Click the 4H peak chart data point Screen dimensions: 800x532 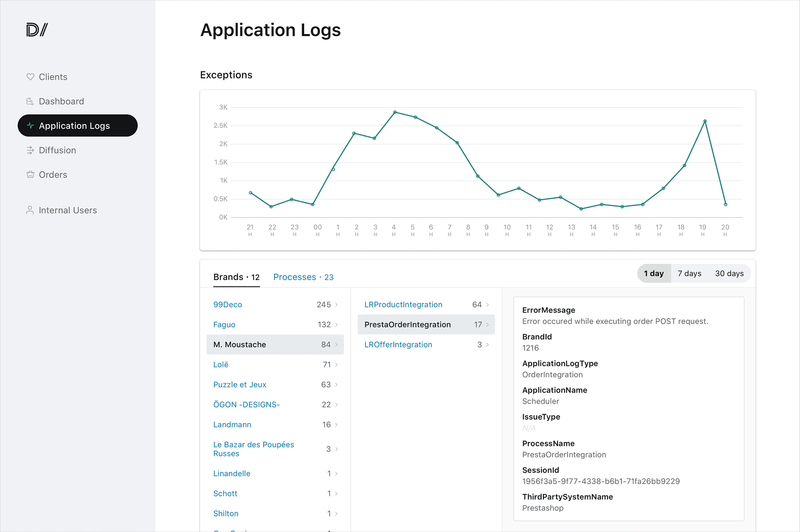point(395,112)
